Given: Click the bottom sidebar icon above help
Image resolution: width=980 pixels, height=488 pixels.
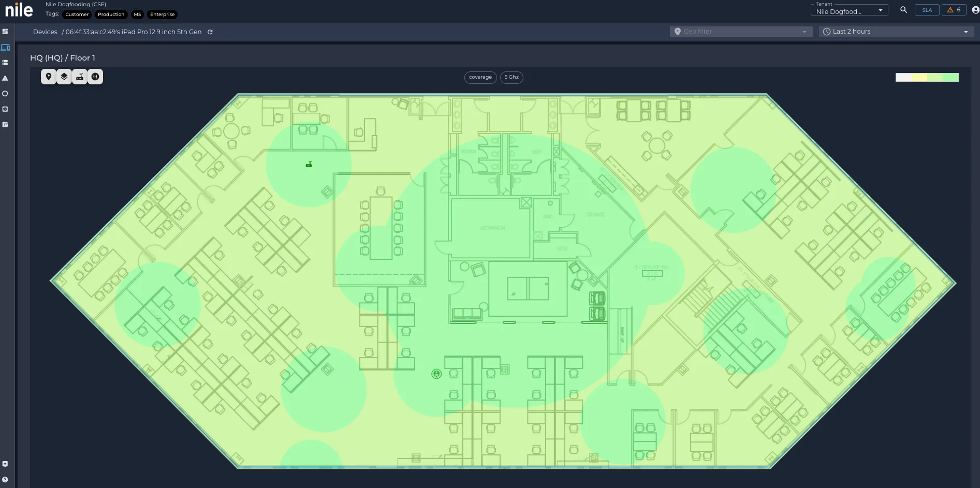Looking at the screenshot, I should click(5, 464).
